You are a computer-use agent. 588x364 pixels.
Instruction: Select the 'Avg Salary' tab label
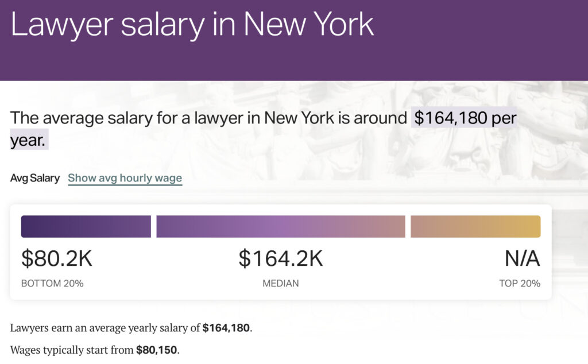(35, 178)
